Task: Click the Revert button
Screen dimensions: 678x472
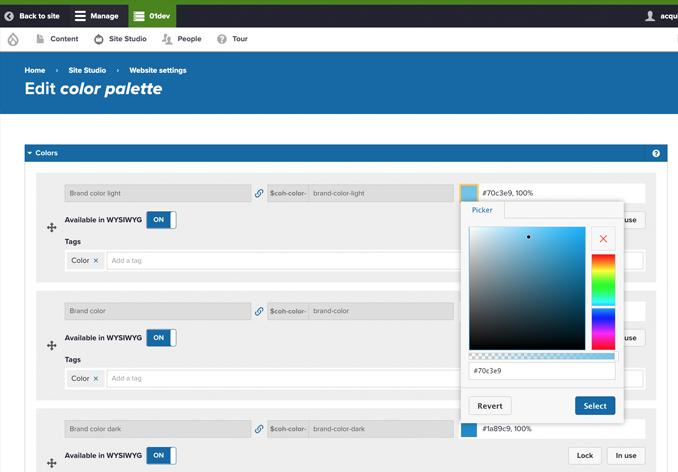Action: [490, 406]
